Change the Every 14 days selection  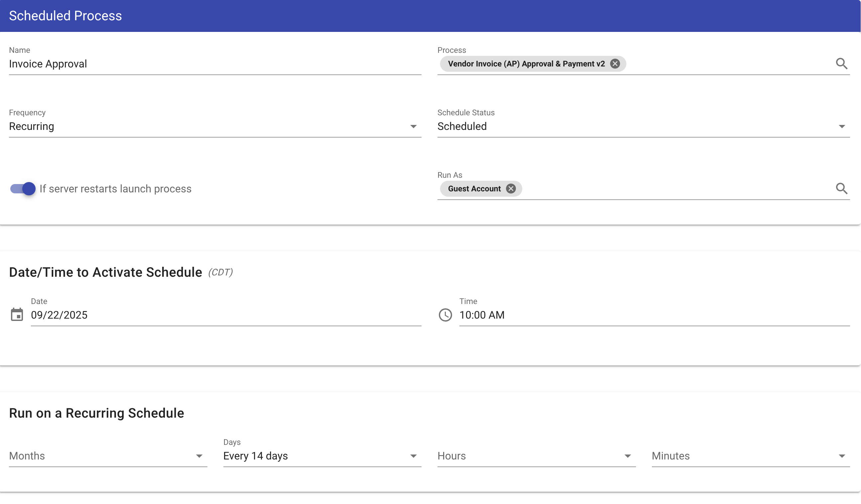[414, 456]
